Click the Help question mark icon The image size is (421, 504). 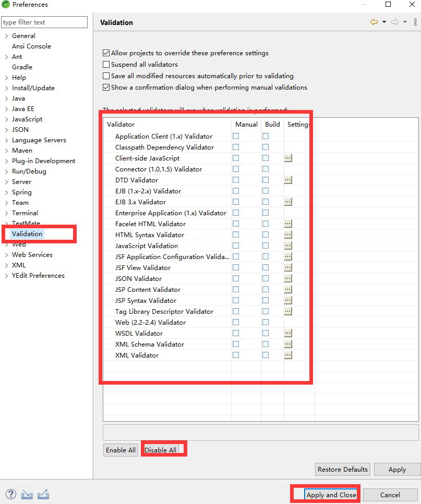pos(10,494)
